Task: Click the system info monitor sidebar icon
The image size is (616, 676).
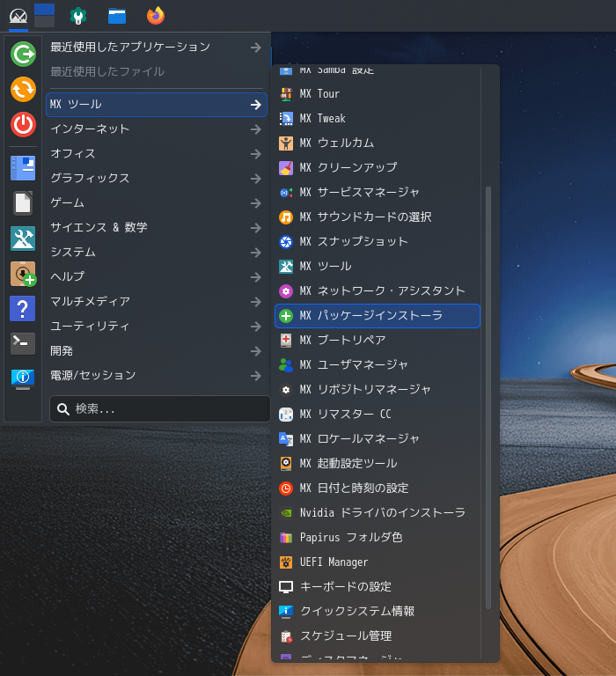Action: click(x=23, y=379)
